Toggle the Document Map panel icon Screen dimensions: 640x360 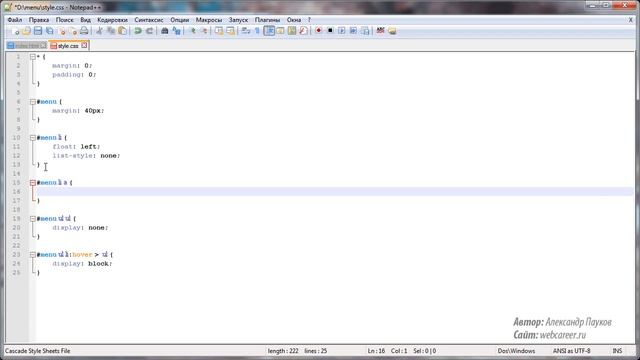(x=292, y=31)
